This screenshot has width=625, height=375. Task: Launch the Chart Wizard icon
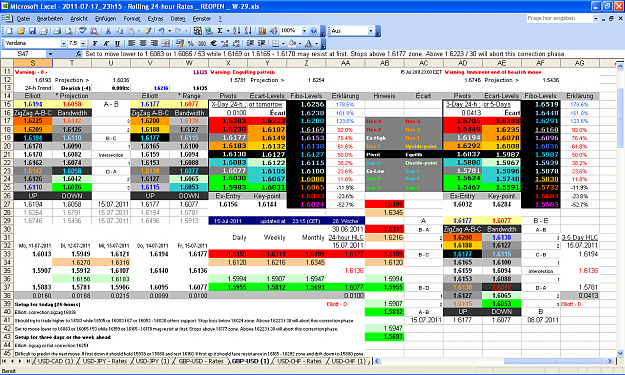click(262, 31)
